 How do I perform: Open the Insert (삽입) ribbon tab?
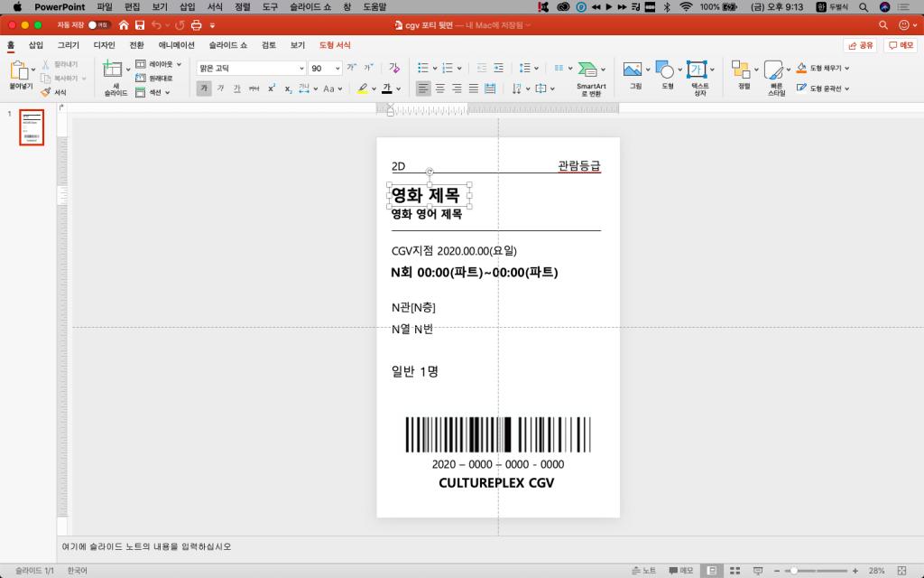(36, 45)
